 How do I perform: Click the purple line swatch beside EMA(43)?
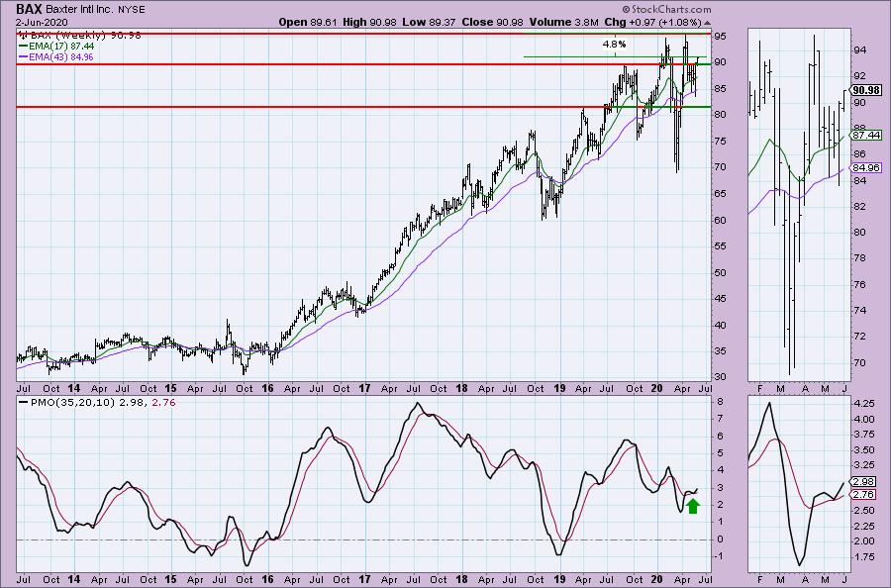pos(24,56)
